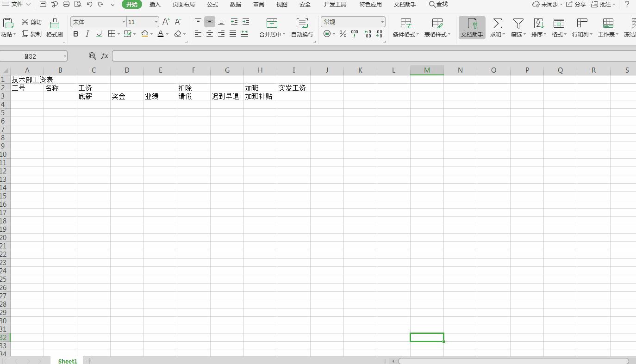The height and width of the screenshot is (364, 636).
Task: Enable 自动换行 (wrap text)
Action: (x=302, y=26)
